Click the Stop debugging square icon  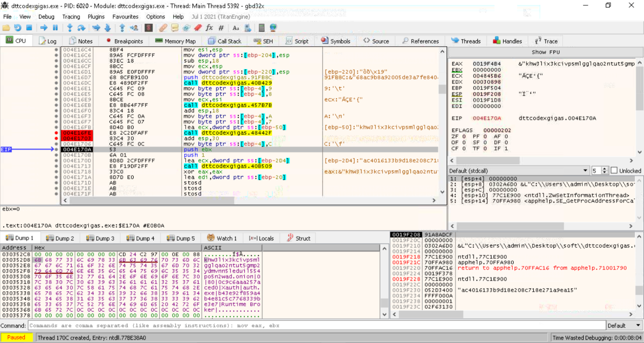pyautogui.click(x=29, y=28)
